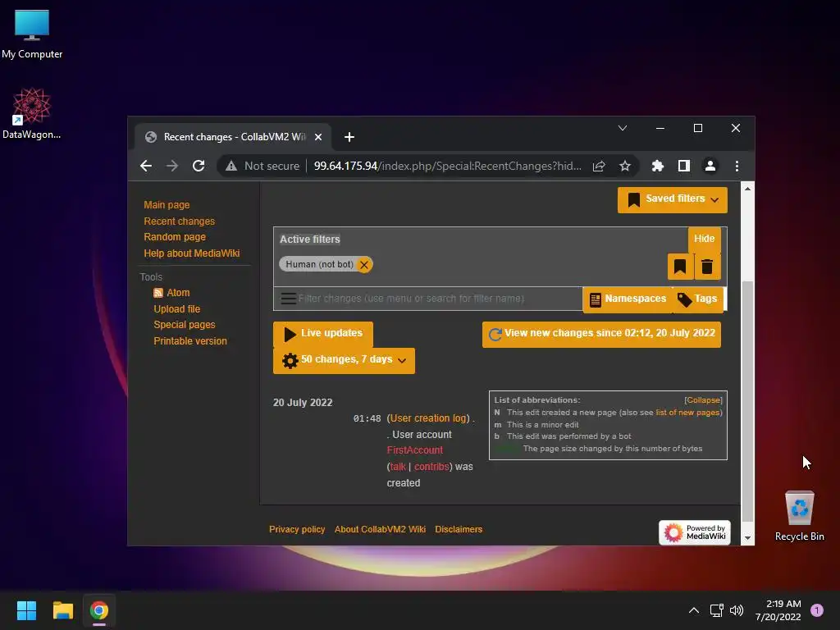This screenshot has height=630, width=840.
Task: View new changes since 02:12
Action: [x=601, y=334]
